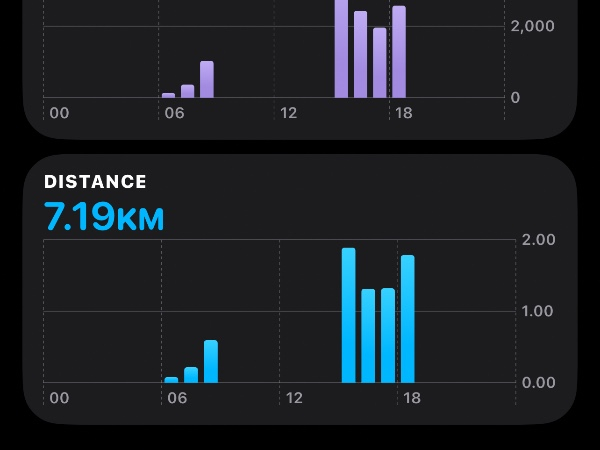Tap the 2.00 axis label in the distance chart

pyautogui.click(x=539, y=240)
